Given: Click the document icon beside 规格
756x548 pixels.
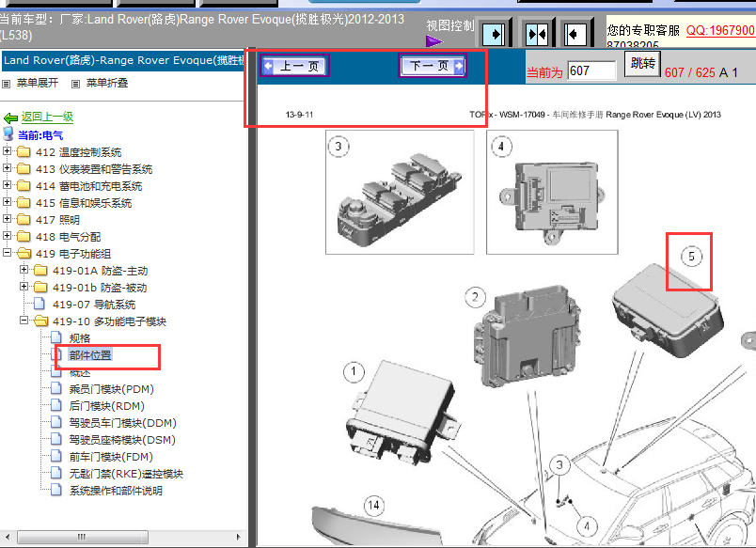Looking at the screenshot, I should [x=56, y=337].
